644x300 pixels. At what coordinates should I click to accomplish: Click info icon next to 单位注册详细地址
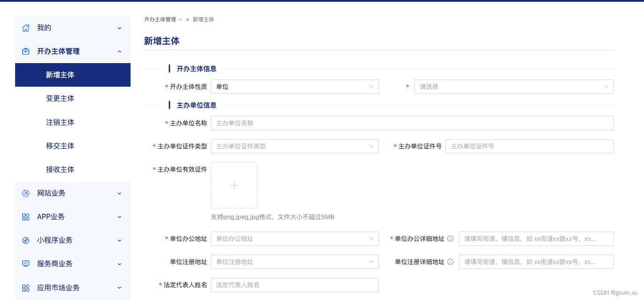tap(450, 262)
